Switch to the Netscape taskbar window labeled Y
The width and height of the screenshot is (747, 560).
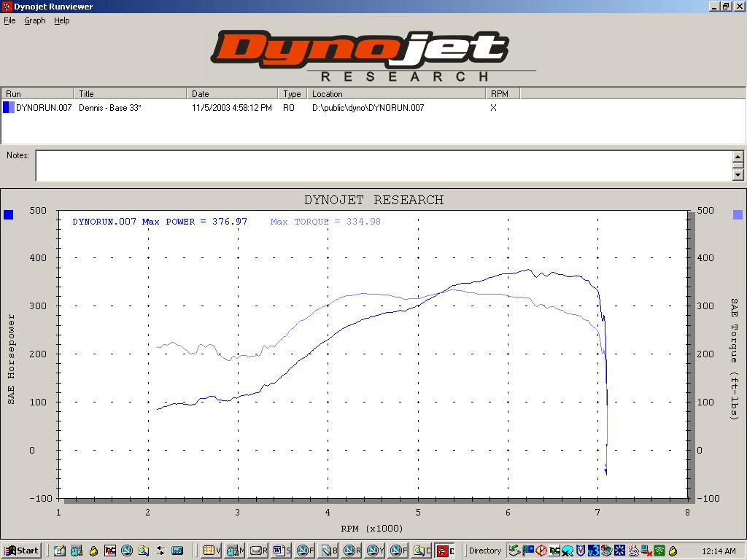[375, 551]
